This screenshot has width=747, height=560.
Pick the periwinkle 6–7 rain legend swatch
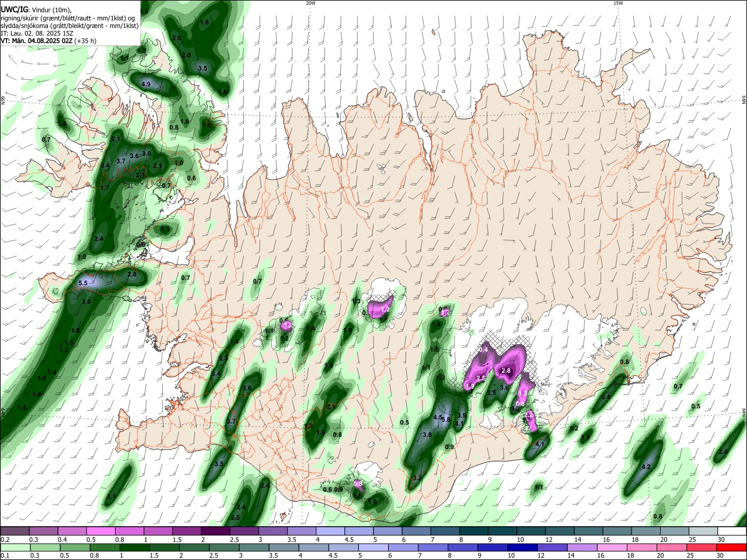point(403,547)
